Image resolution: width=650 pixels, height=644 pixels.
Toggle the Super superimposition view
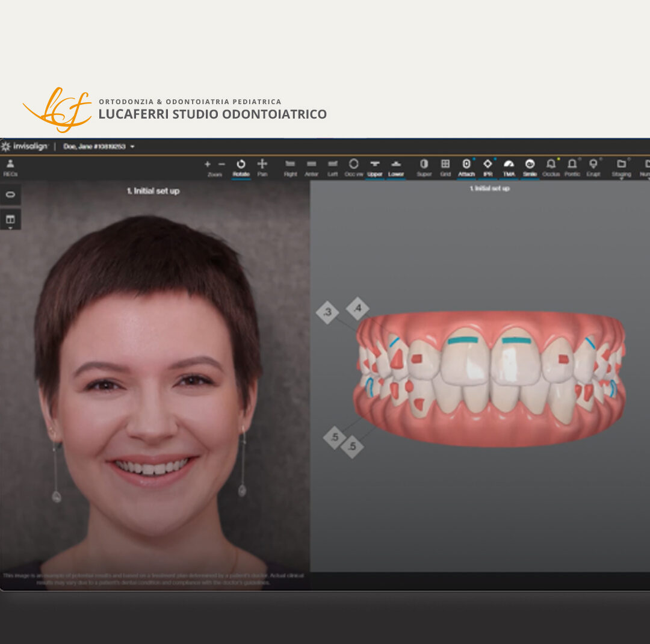coord(423,164)
